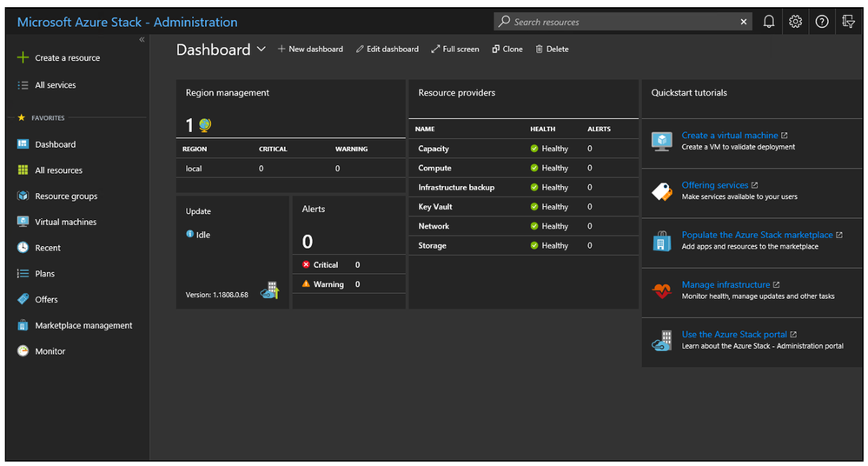Image resolution: width=868 pixels, height=466 pixels.
Task: Click the Update tile title
Action: click(x=198, y=211)
